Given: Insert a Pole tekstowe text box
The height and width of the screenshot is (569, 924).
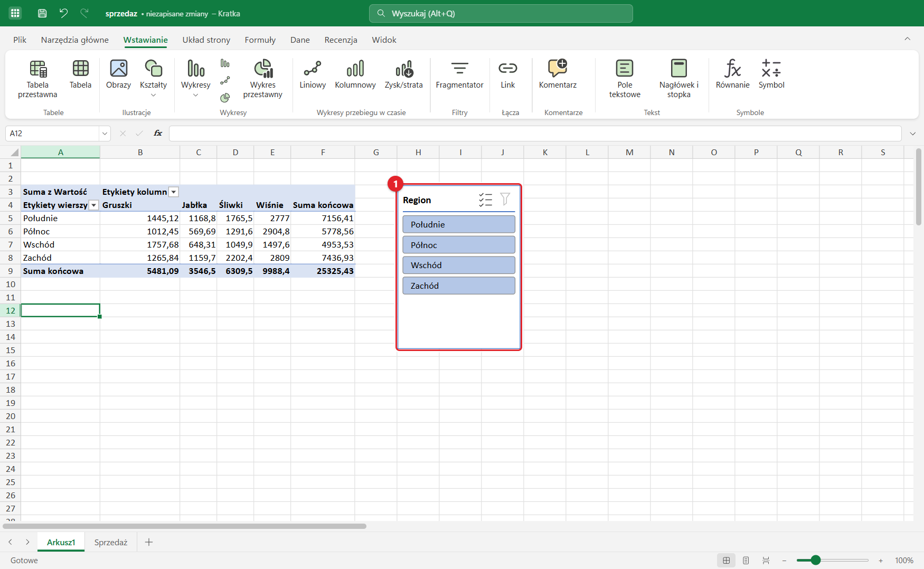Looking at the screenshot, I should click(x=625, y=79).
